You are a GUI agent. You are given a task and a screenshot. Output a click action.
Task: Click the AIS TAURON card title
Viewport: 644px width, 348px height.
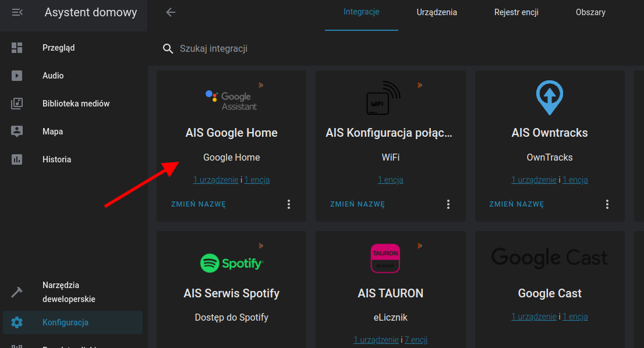point(391,293)
